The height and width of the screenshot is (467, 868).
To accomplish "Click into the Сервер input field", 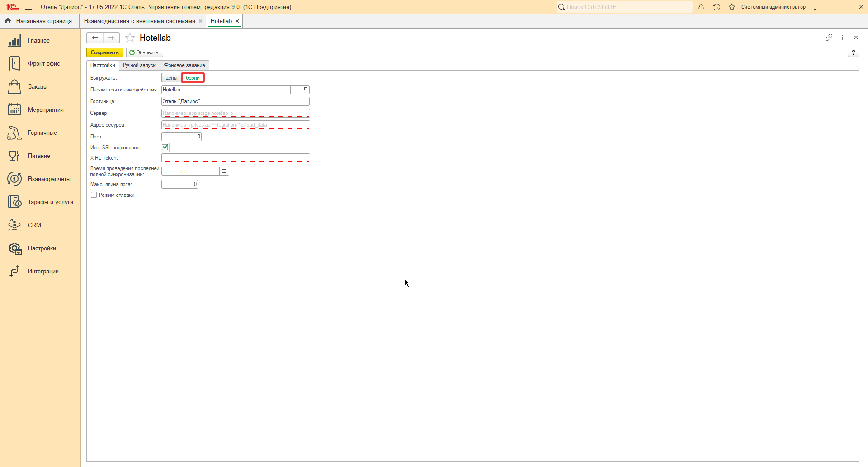I will click(236, 113).
